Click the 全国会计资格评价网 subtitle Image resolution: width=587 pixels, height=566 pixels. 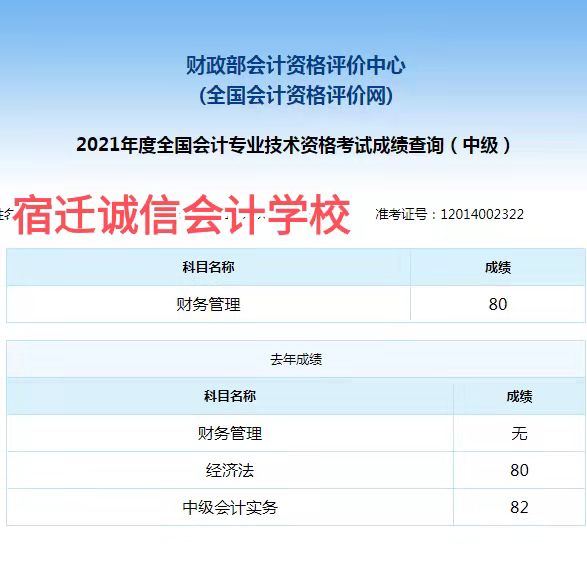coord(296,95)
